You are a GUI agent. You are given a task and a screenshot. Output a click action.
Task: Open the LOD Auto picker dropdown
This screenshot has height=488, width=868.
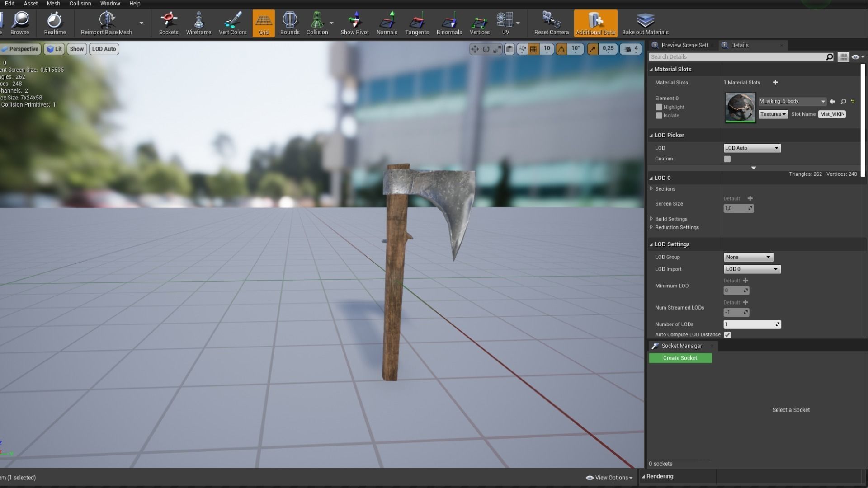tap(752, 148)
